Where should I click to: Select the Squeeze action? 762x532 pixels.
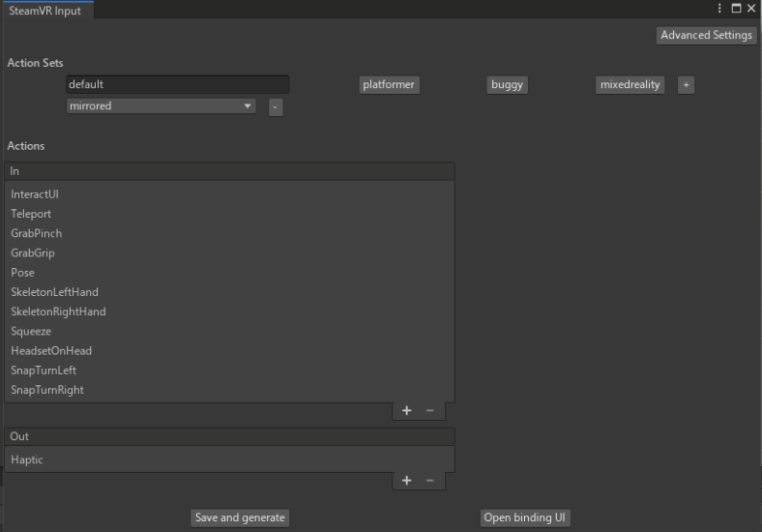pyautogui.click(x=229, y=331)
